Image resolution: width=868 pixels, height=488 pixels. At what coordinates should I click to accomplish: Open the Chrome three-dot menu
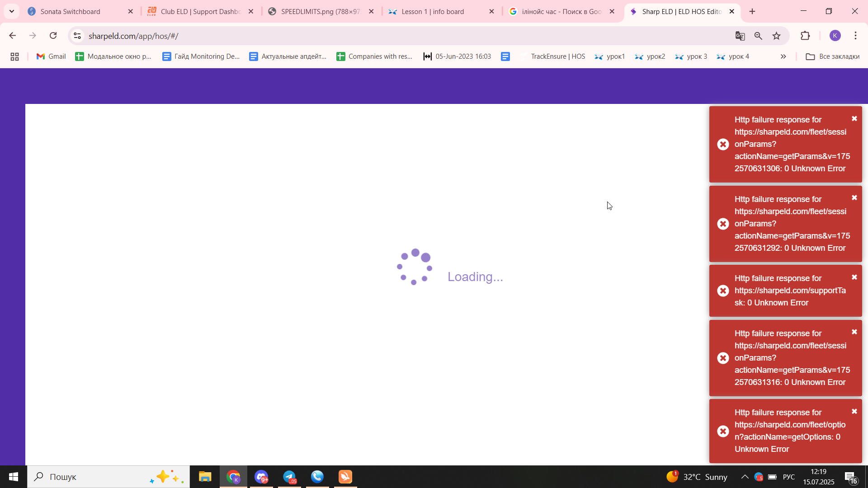tap(856, 36)
